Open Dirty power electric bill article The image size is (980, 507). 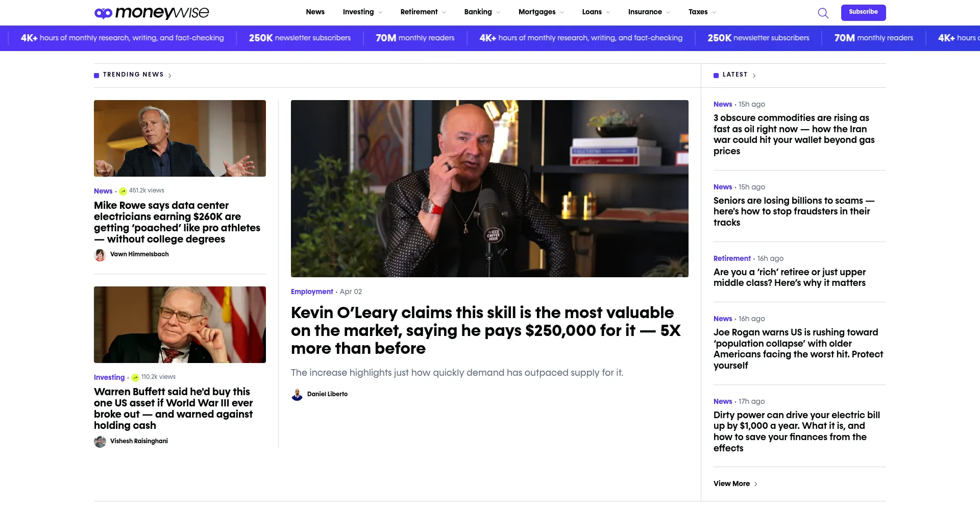(797, 431)
